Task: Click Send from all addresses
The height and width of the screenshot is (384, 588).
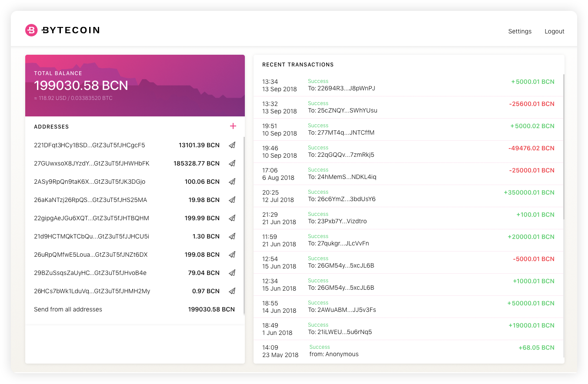Action: click(68, 309)
